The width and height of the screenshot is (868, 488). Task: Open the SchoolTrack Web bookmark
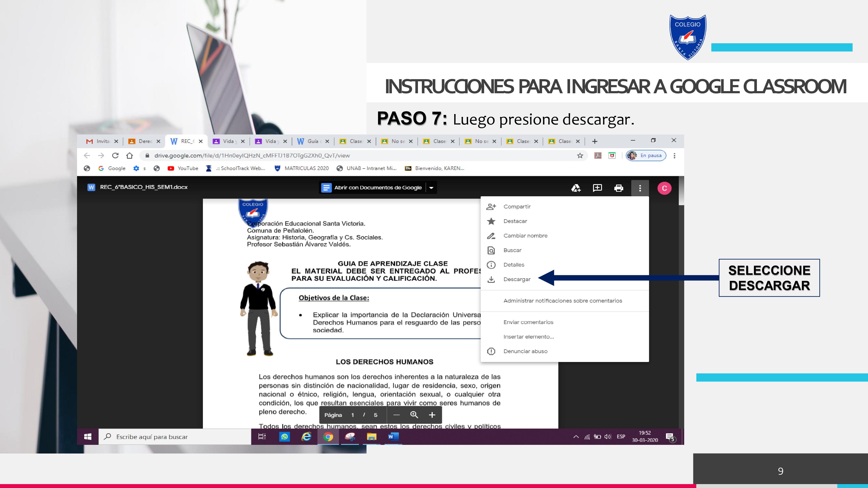[x=235, y=168]
